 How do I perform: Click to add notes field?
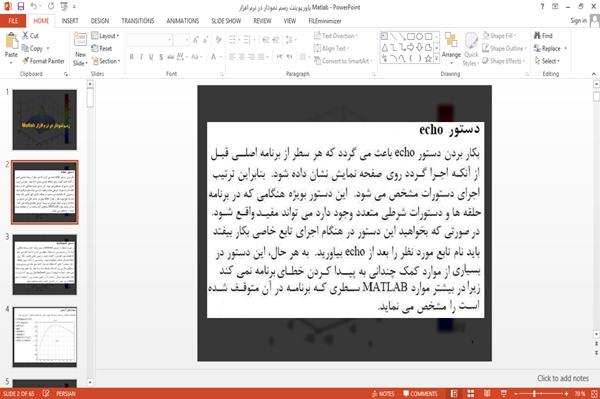563,378
